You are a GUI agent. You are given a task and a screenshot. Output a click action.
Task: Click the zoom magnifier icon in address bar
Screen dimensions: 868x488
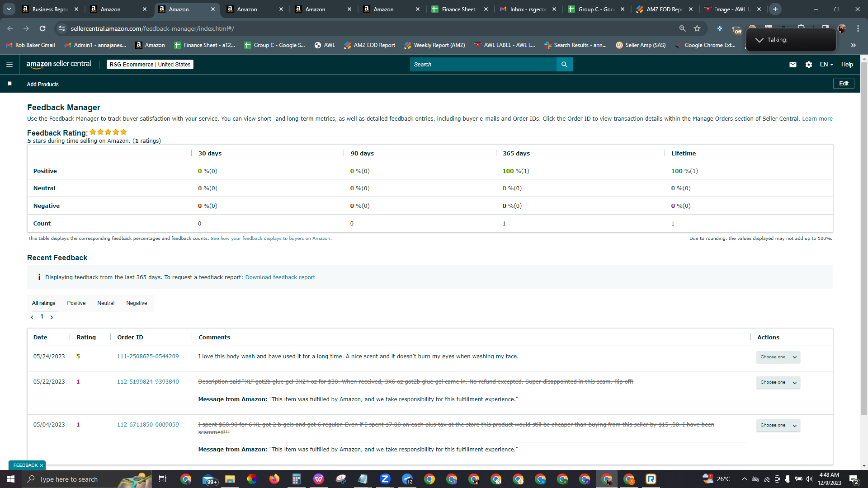682,28
